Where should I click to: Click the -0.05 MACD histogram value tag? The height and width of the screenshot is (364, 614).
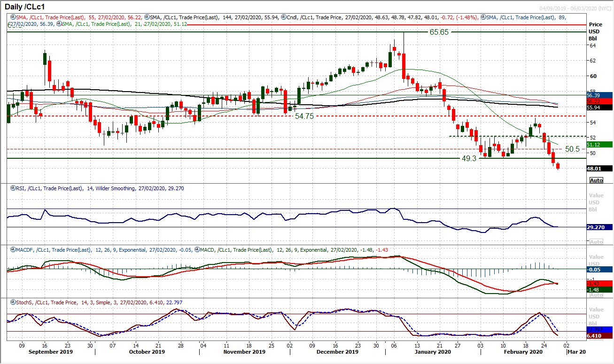[x=600, y=269]
